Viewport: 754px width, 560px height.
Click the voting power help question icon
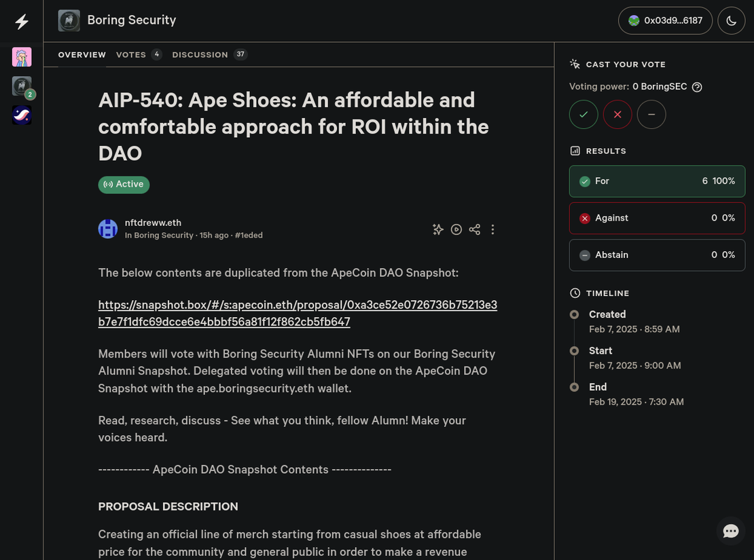point(697,87)
